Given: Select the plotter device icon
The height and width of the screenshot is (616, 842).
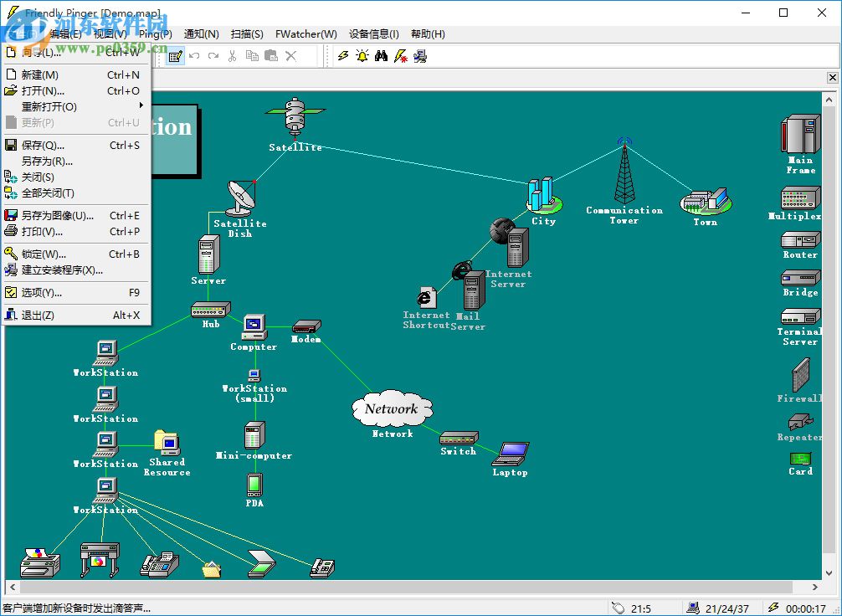Looking at the screenshot, I should click(x=100, y=560).
